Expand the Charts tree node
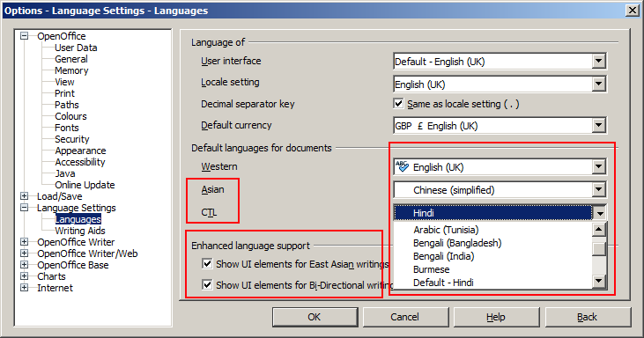This screenshot has height=338, width=644. [x=25, y=276]
